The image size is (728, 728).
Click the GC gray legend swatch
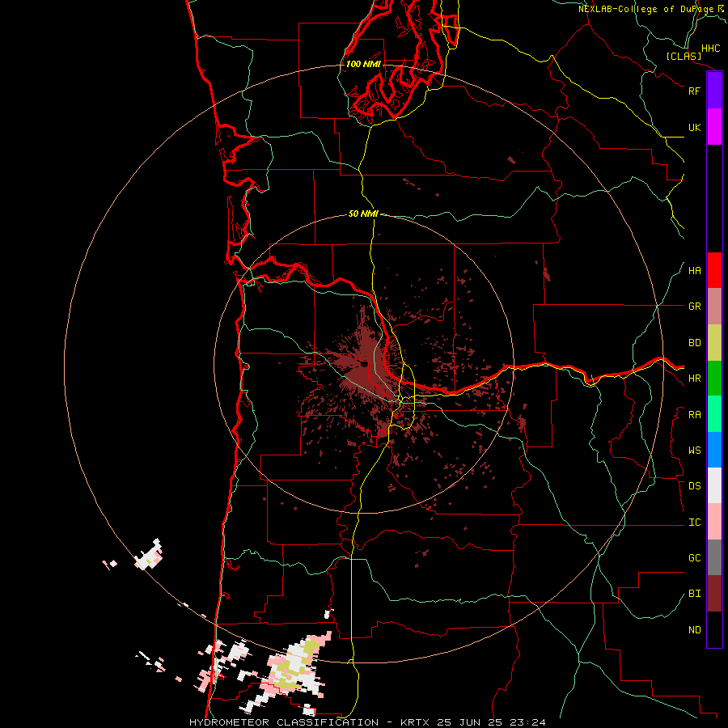(714, 557)
